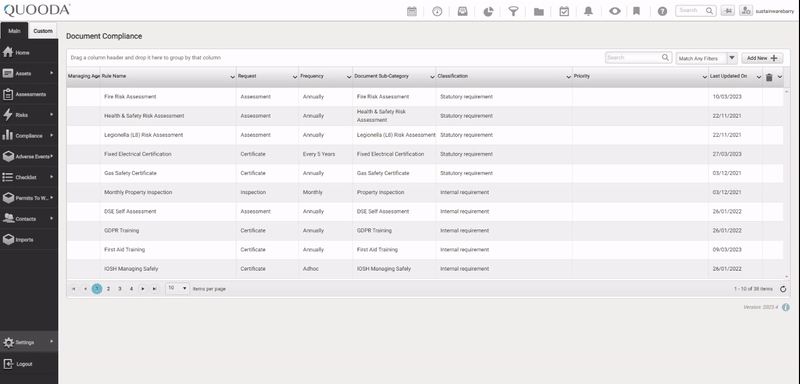800x384 pixels.
Task: Click the pin icon next to top search
Action: point(728,11)
